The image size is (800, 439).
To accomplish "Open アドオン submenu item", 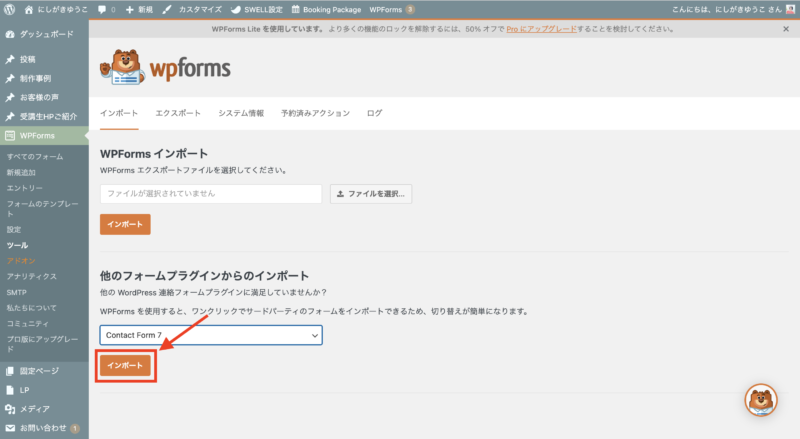I will pos(21,261).
